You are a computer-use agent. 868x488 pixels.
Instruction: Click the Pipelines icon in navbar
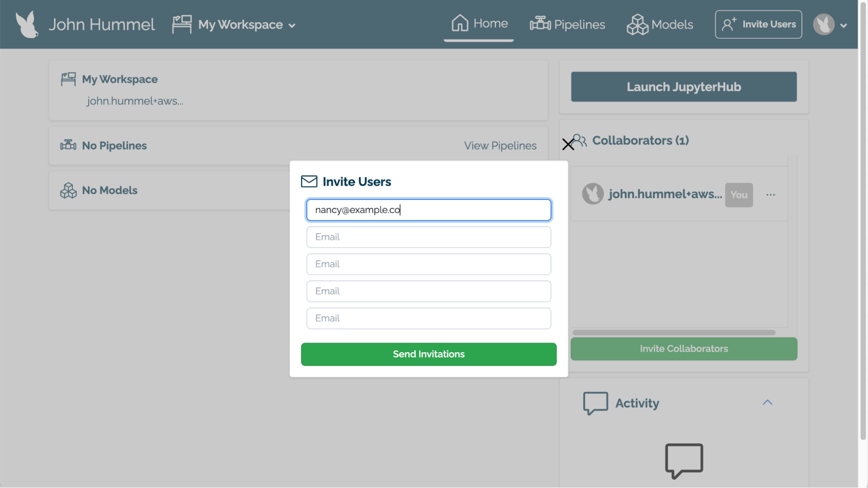point(540,24)
